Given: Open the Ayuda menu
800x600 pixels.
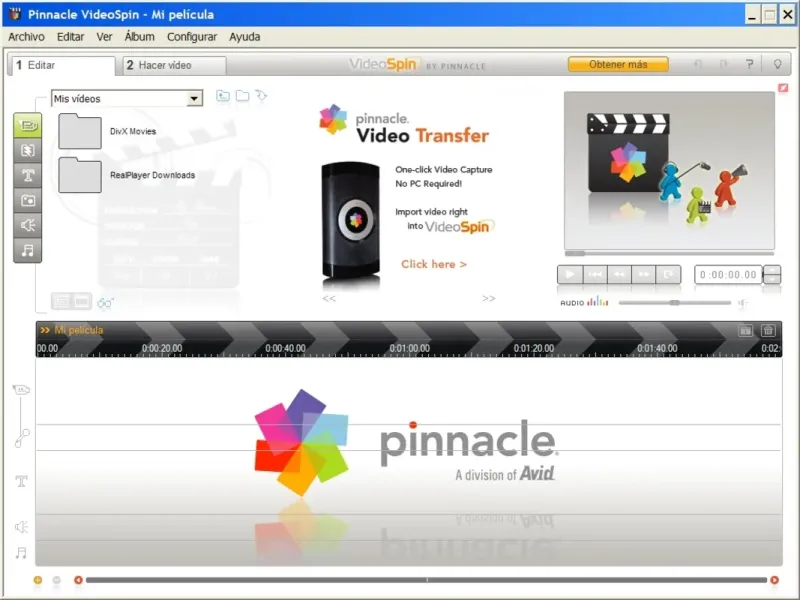Looking at the screenshot, I should tap(244, 37).
